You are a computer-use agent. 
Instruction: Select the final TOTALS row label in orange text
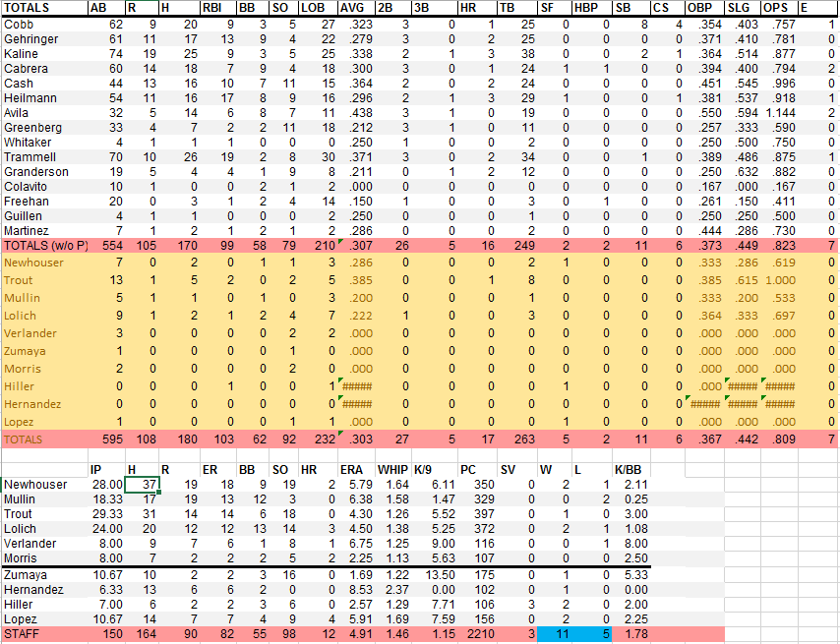pyautogui.click(x=23, y=439)
